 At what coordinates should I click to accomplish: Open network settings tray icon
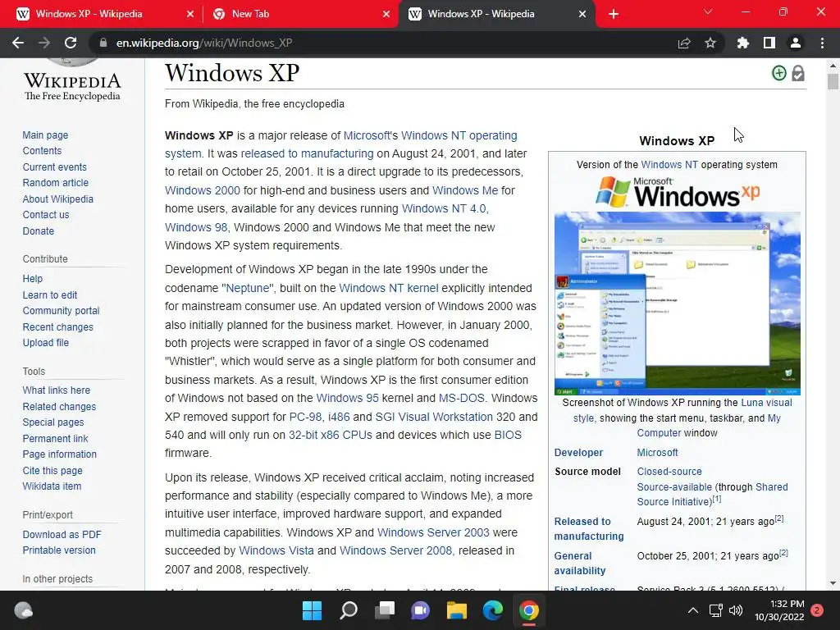(x=716, y=610)
